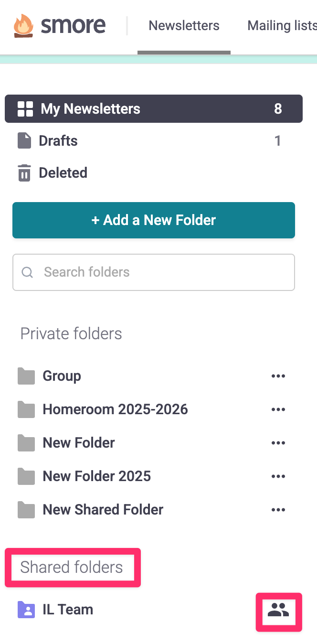This screenshot has width=317, height=644.
Task: Click the My Newsletters grid icon
Action: [x=25, y=109]
